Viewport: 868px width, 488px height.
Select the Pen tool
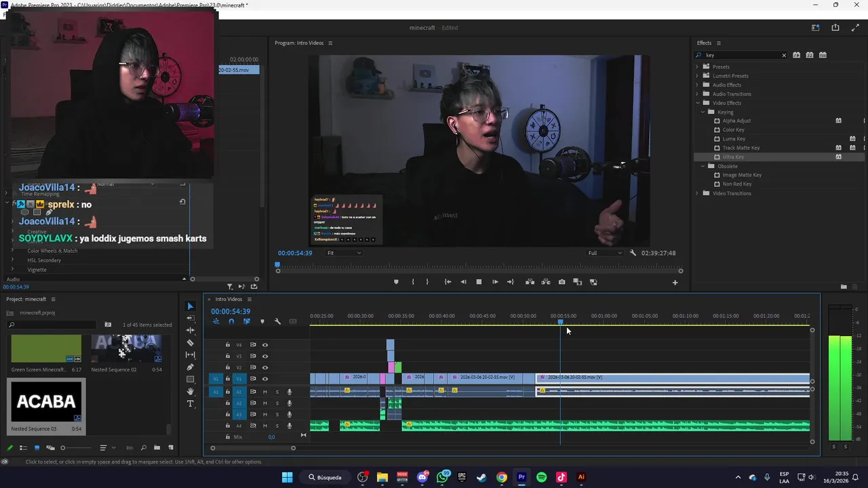190,367
